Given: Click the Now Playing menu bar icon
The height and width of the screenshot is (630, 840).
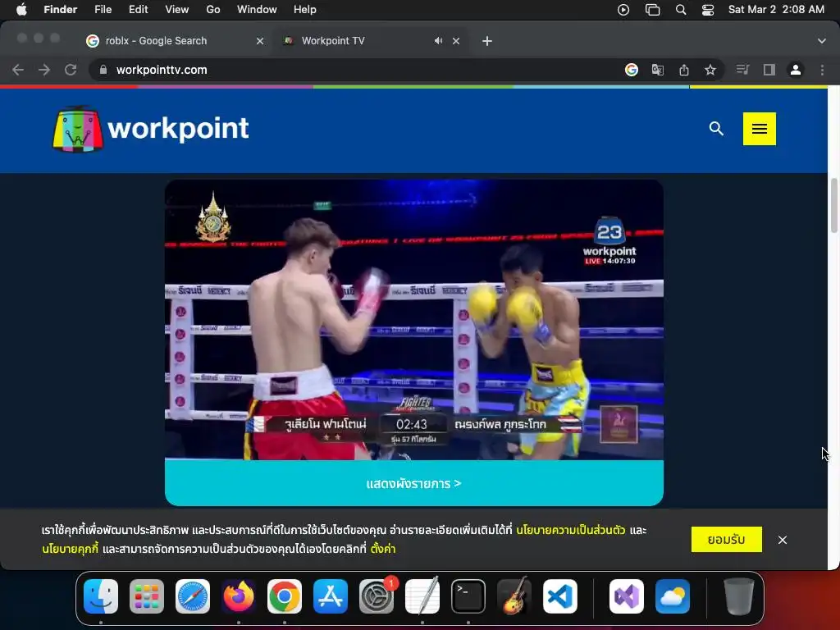Looking at the screenshot, I should (x=623, y=9).
